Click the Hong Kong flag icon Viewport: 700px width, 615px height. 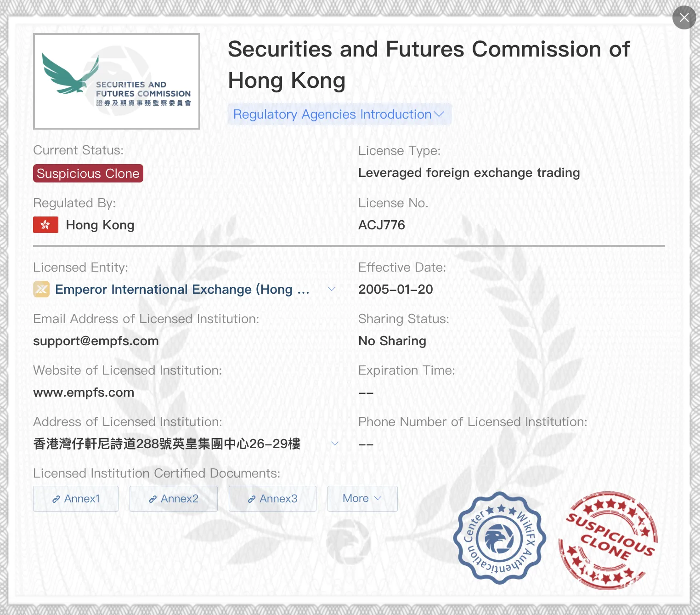pos(45,225)
